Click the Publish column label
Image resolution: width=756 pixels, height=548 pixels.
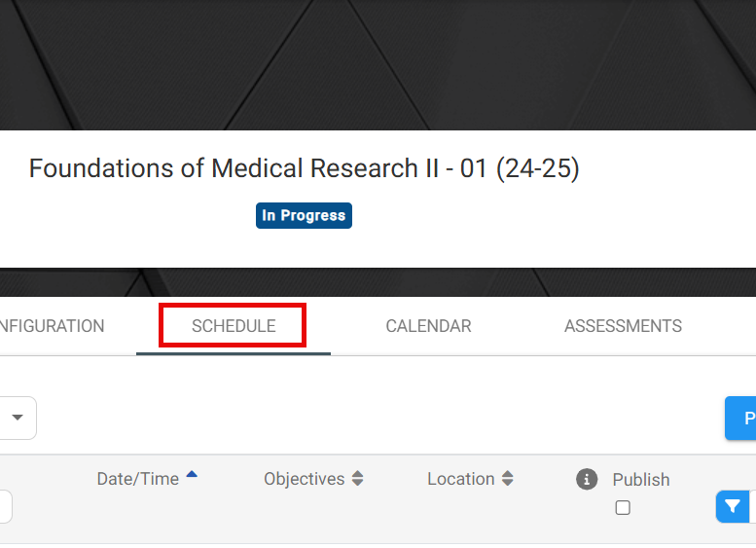click(x=641, y=480)
